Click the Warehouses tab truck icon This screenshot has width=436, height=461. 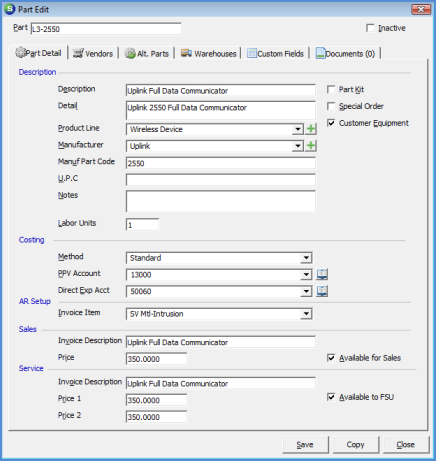pyautogui.click(x=186, y=53)
